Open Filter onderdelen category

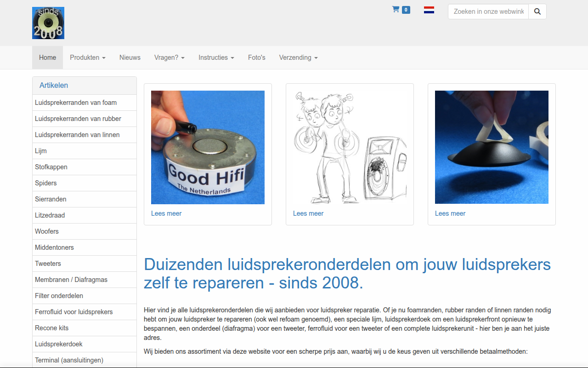(85, 296)
